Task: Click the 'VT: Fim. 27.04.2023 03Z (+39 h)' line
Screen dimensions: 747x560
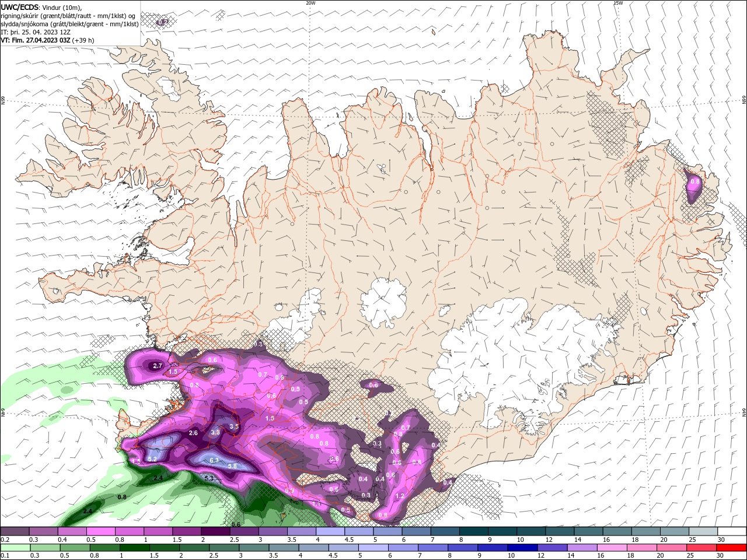Action: point(48,40)
